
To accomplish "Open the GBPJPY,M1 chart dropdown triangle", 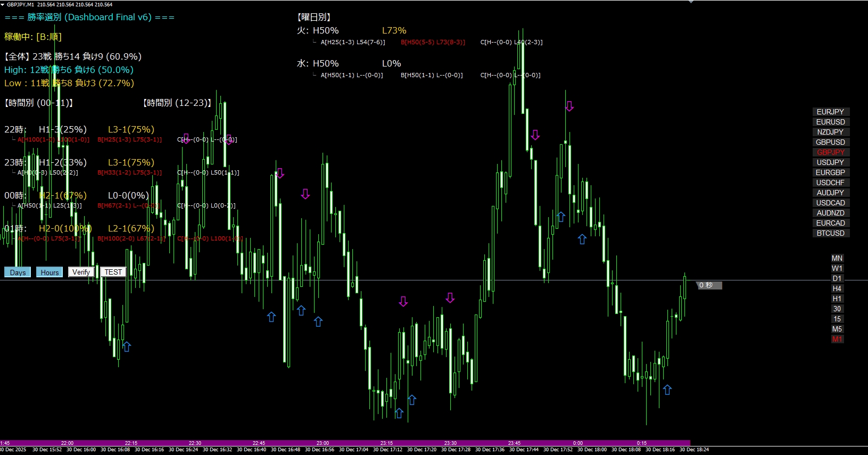I will tap(3, 4).
